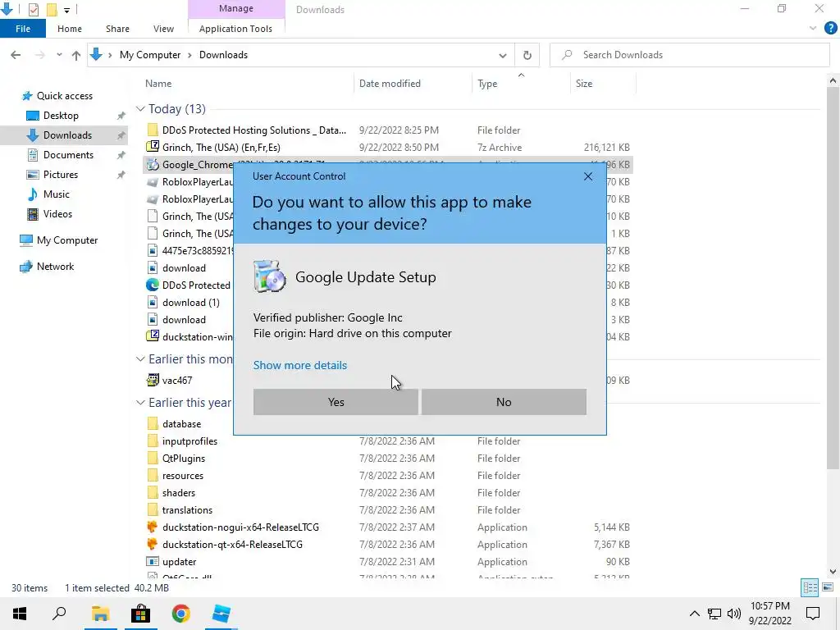Collapse the Earlier this month group
The width and height of the screenshot is (840, 630).
tap(140, 359)
